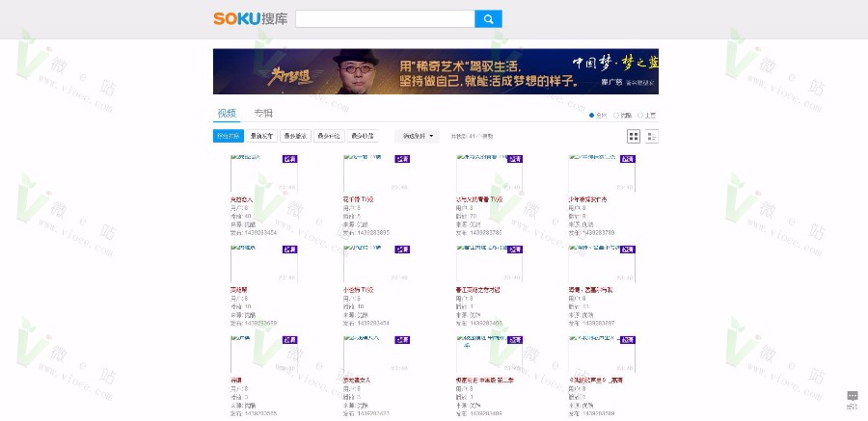Click the SOKU搜库 logo
This screenshot has width=868, height=421.
[250, 19]
